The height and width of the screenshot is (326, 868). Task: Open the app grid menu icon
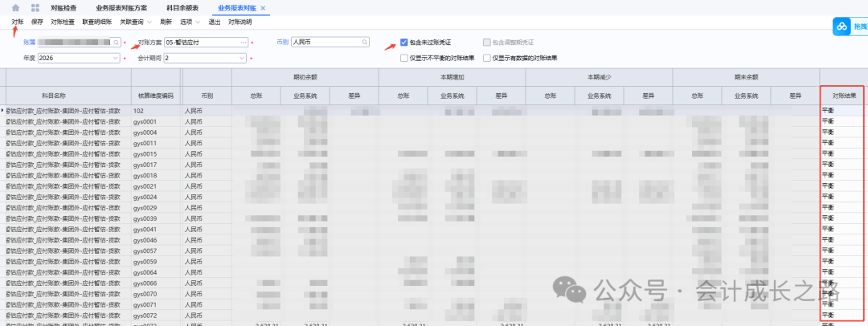pos(35,7)
